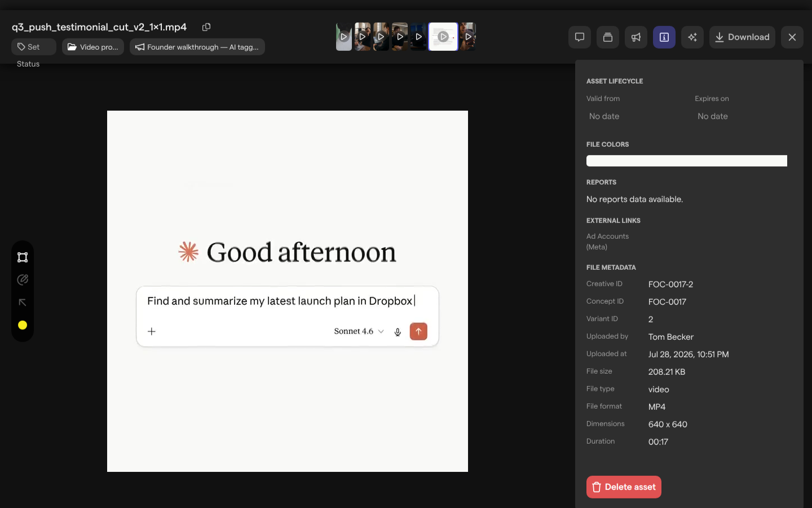Screen dimensions: 812x508
Task: Open the Founder walkthrough campaign chip
Action: 197,47
